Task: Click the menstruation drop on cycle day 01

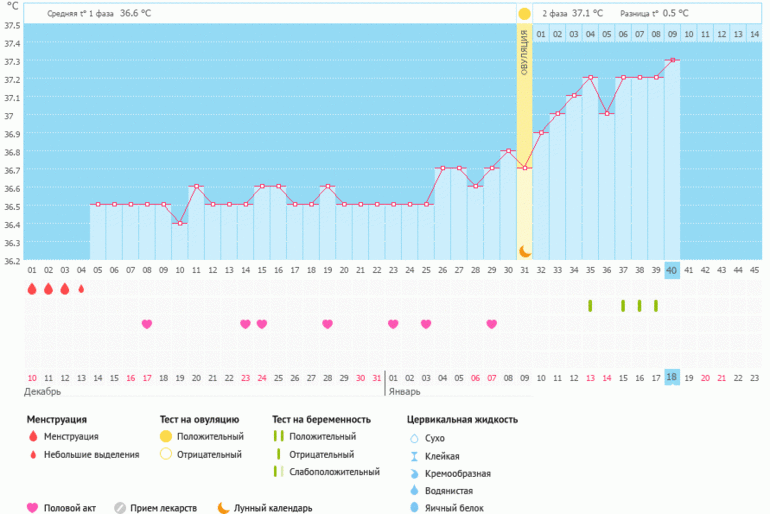Action: tap(32, 289)
